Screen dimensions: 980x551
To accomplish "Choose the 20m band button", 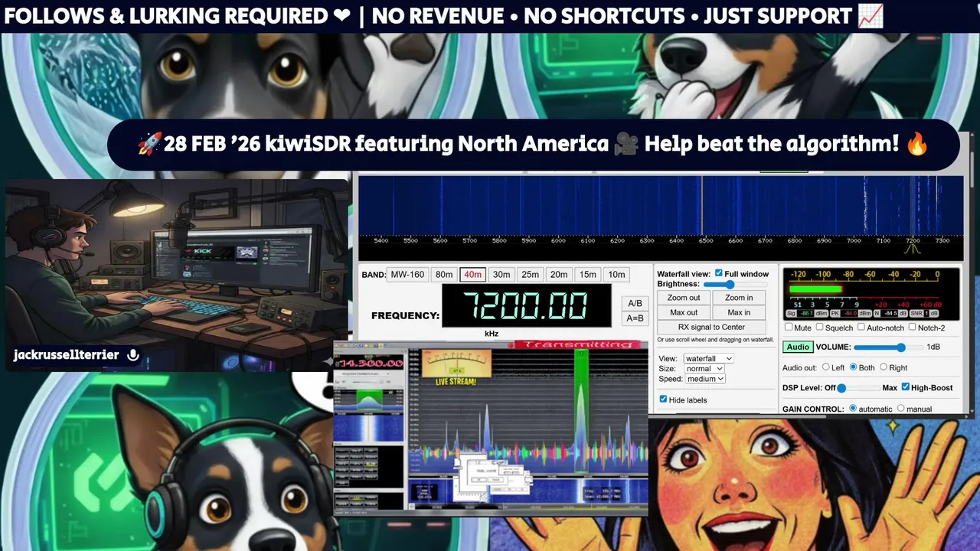I will 559,274.
